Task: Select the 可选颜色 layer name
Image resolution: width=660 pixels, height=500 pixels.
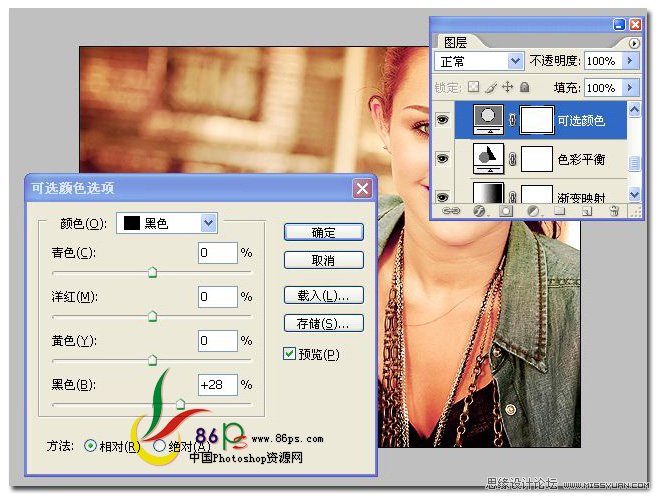Action: [581, 121]
